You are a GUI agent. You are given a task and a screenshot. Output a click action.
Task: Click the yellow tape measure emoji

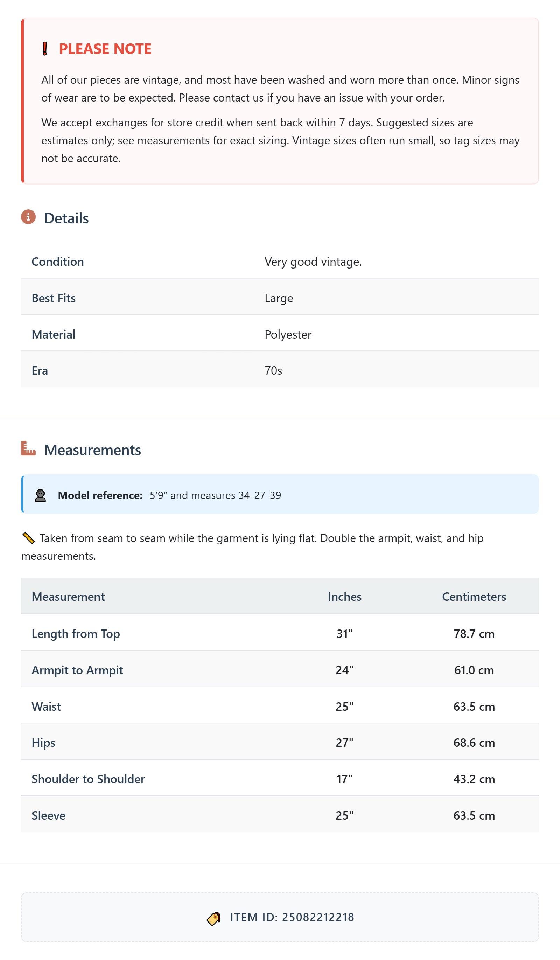click(x=29, y=538)
